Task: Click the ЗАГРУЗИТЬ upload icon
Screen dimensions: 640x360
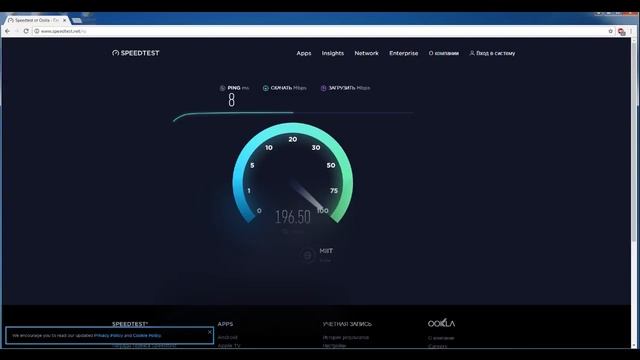Action: tap(323, 88)
